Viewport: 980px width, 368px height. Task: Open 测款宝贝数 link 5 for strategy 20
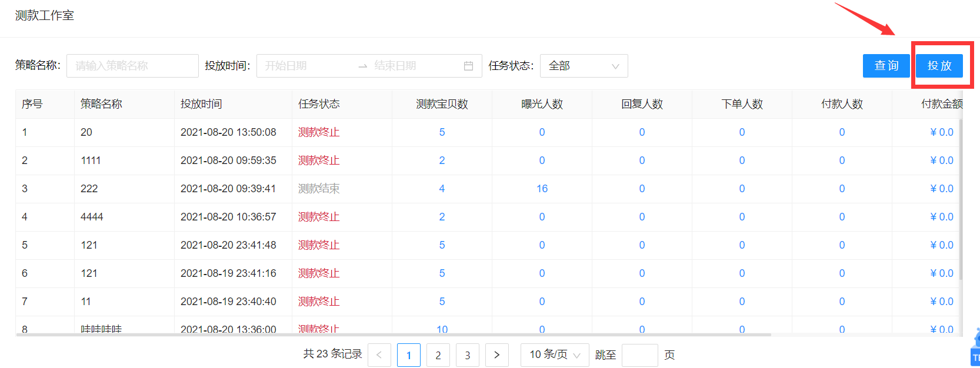[x=442, y=132]
